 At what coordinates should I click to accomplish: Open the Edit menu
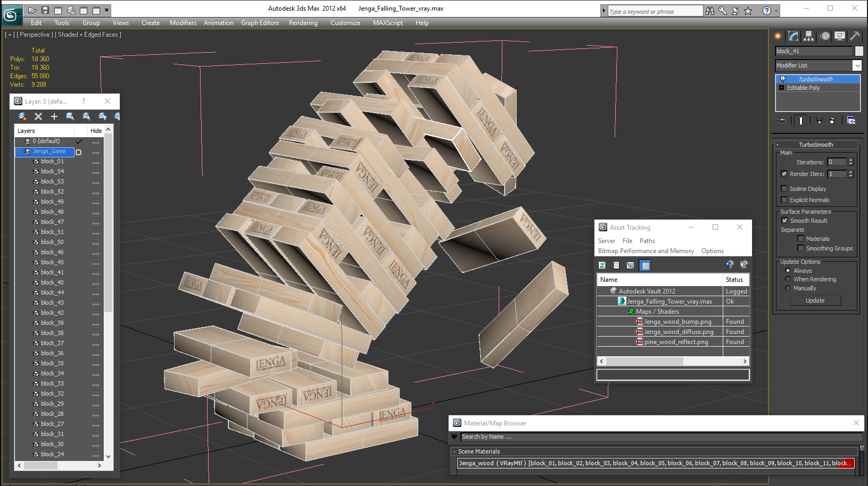(x=36, y=23)
